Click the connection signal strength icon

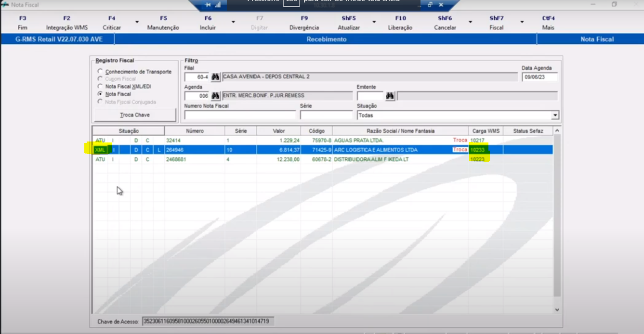tap(217, 5)
